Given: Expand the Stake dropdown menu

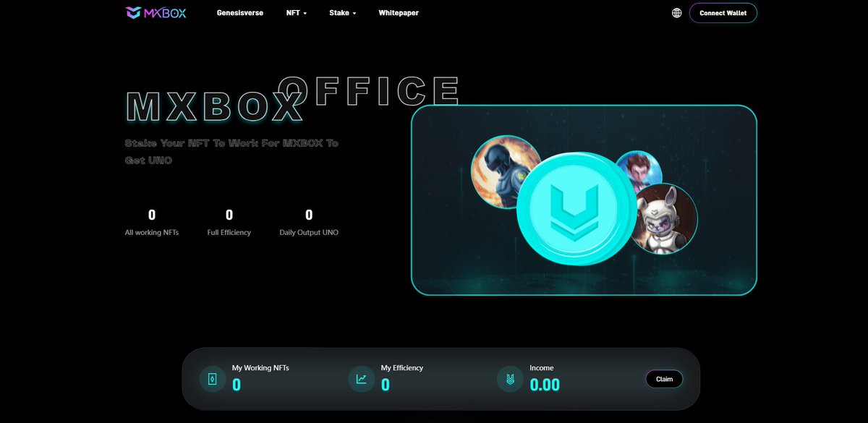Looking at the screenshot, I should coord(343,13).
